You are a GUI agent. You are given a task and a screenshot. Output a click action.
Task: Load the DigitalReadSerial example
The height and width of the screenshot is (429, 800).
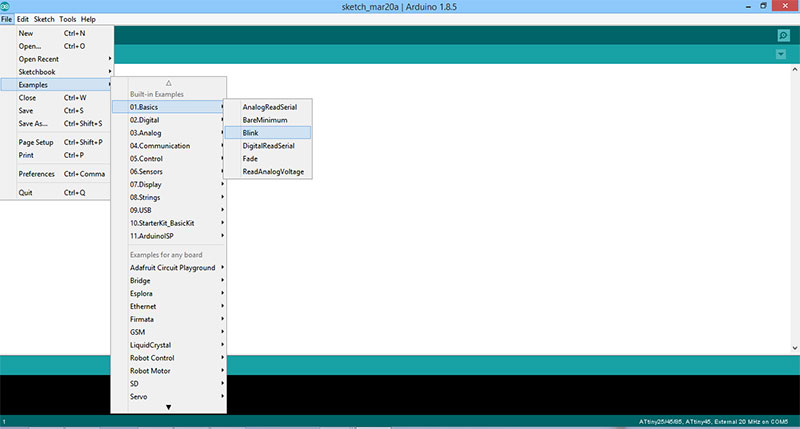coord(268,145)
